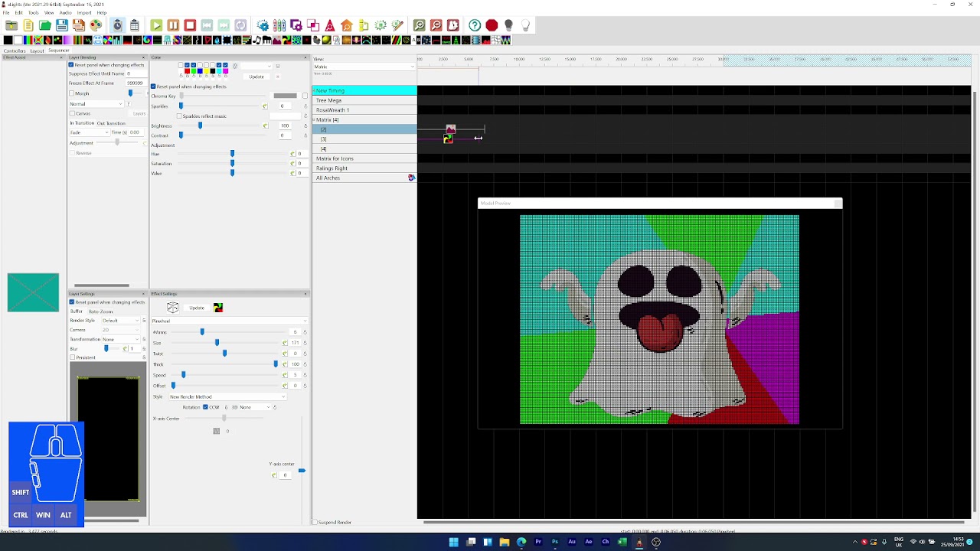The image size is (980, 551).
Task: Click the red palette color swatch
Action: 188,71
